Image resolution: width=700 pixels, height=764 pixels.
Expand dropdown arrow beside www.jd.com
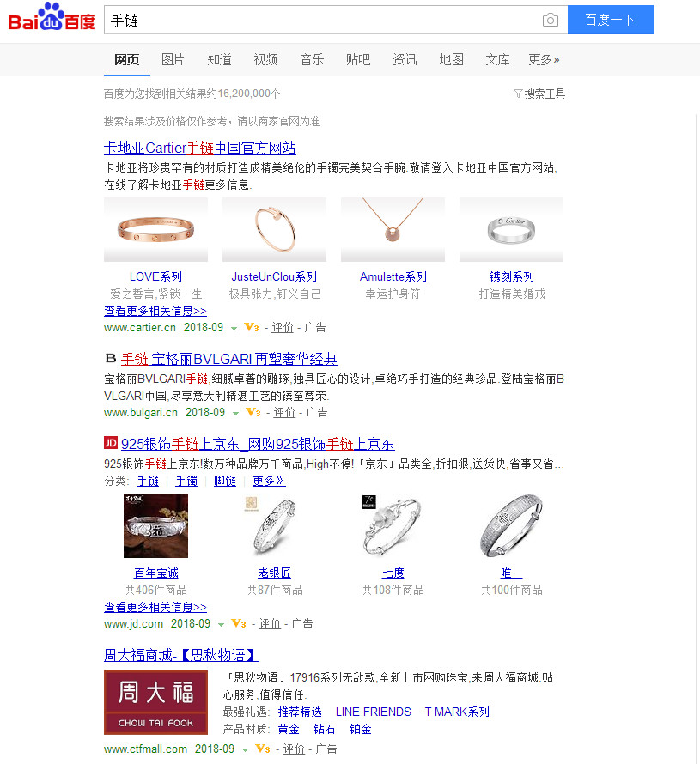point(221,624)
